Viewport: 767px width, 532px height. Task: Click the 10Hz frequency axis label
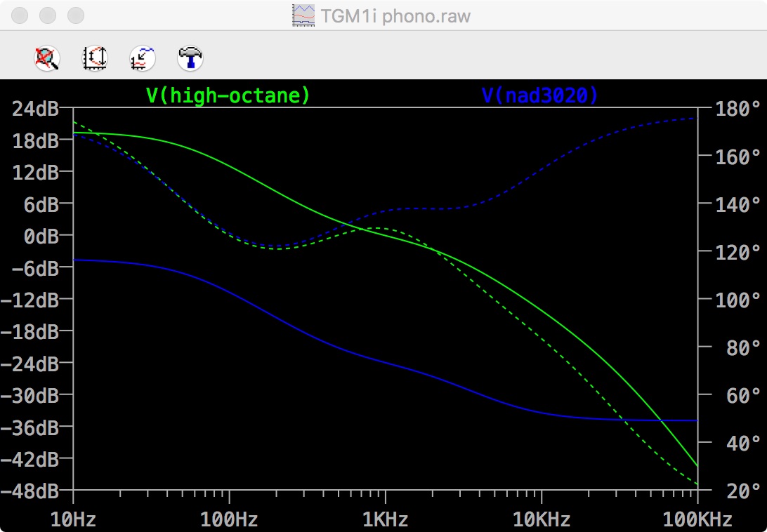click(73, 519)
